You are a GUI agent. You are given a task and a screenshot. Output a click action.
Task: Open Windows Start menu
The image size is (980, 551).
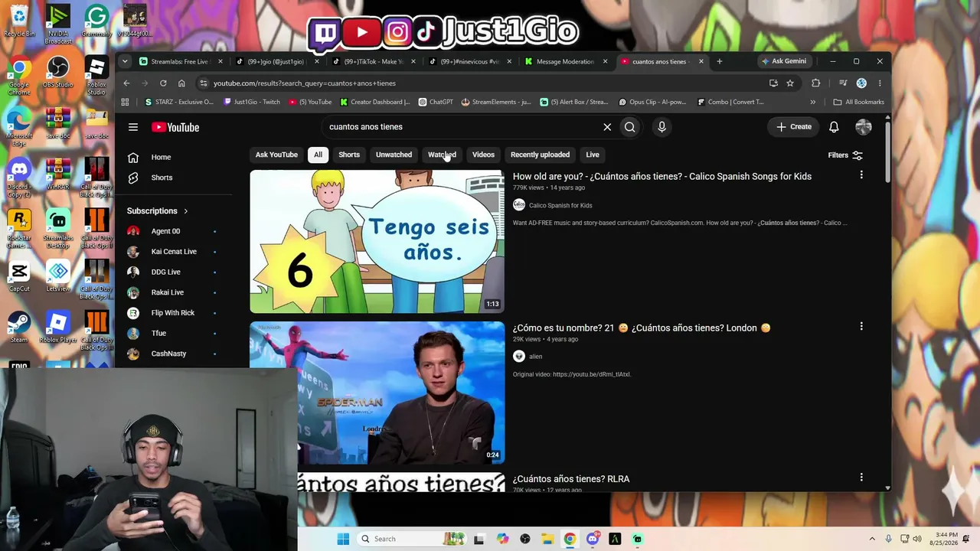(343, 539)
